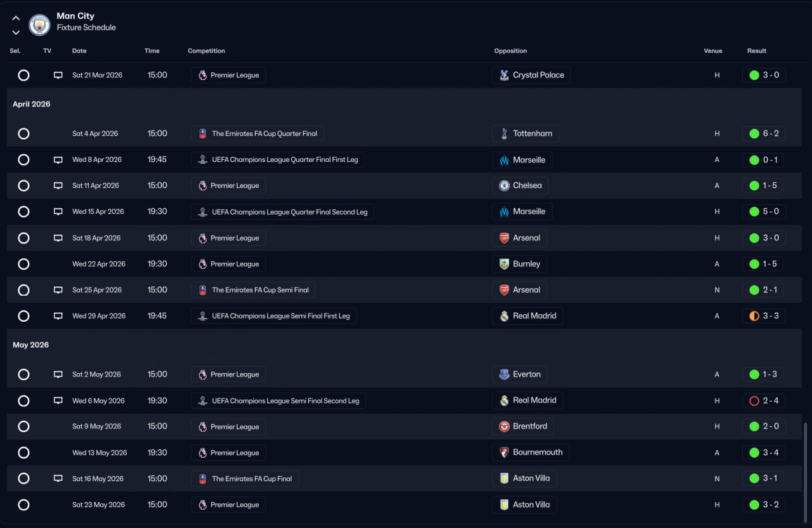Click the 'May 2026' month heading
Image resolution: width=812 pixels, height=528 pixels.
(x=31, y=345)
